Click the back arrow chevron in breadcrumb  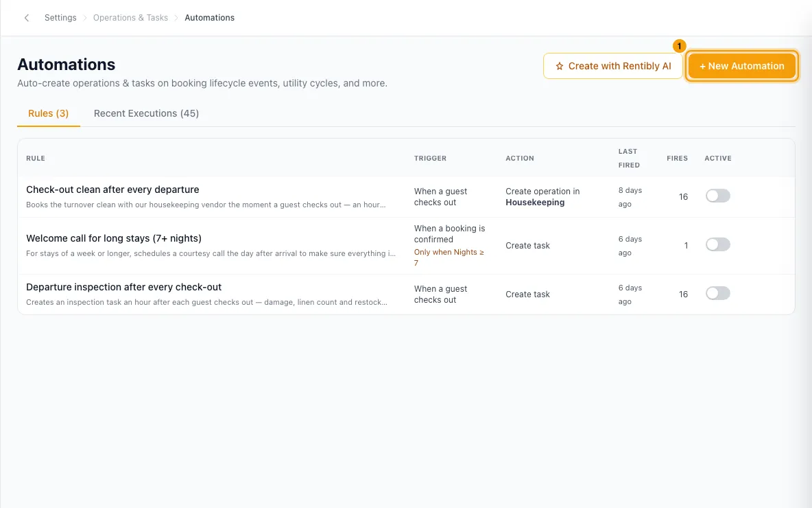click(27, 18)
